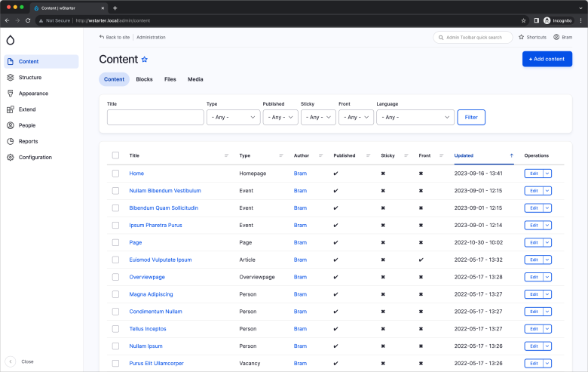The image size is (588, 372).
Task: Click Bram author link in Home row
Action: point(300,174)
